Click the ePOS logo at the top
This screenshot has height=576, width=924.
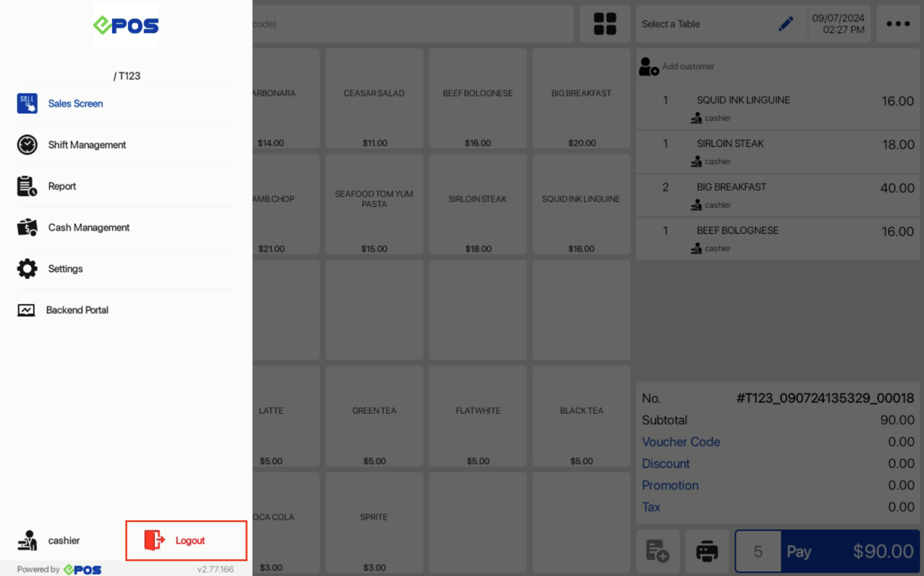[x=126, y=25]
